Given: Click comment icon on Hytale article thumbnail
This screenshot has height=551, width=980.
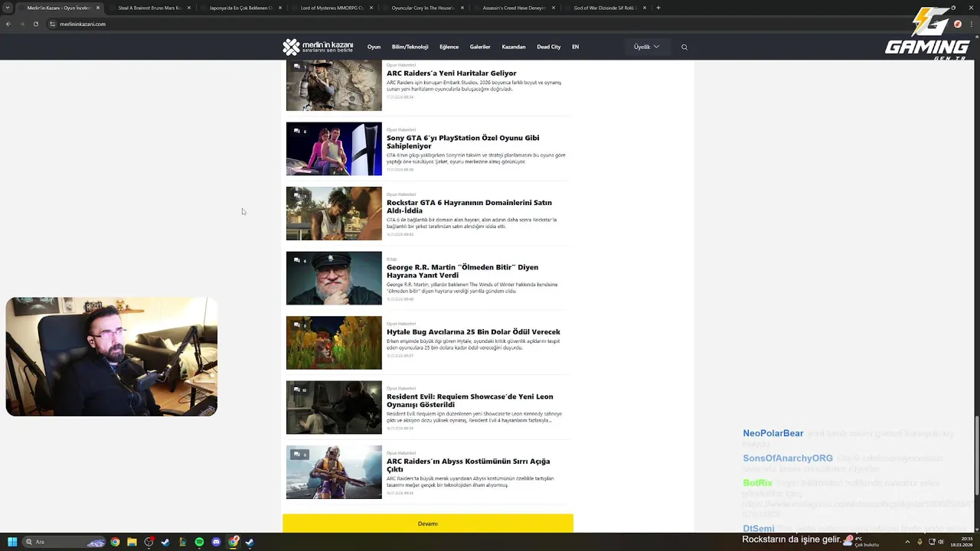Looking at the screenshot, I should pos(297,325).
